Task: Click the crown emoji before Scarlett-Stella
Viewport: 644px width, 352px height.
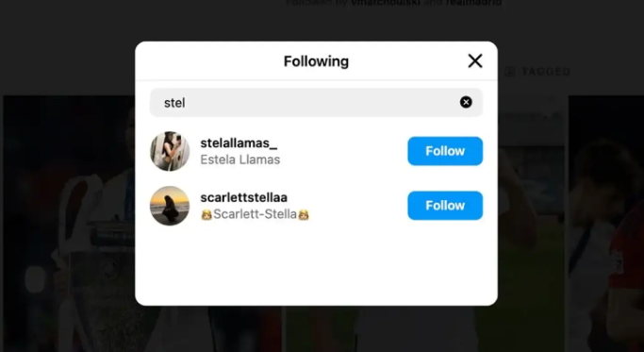Action: [x=206, y=214]
